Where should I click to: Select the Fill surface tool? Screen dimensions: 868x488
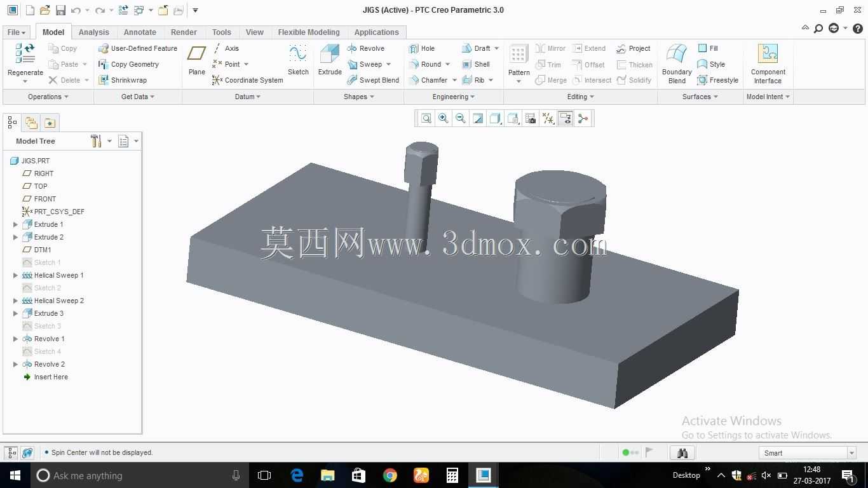708,48
